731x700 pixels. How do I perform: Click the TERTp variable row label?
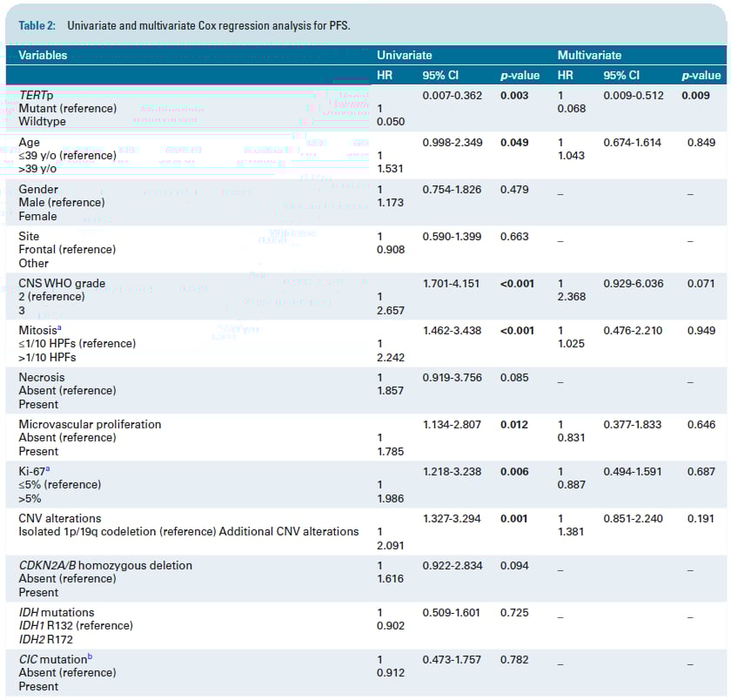36,95
